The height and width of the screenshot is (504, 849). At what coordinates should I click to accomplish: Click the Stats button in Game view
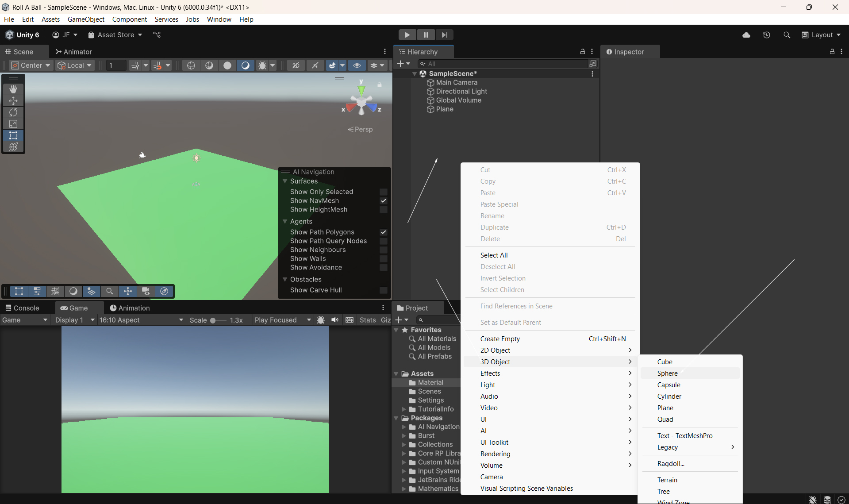368,320
